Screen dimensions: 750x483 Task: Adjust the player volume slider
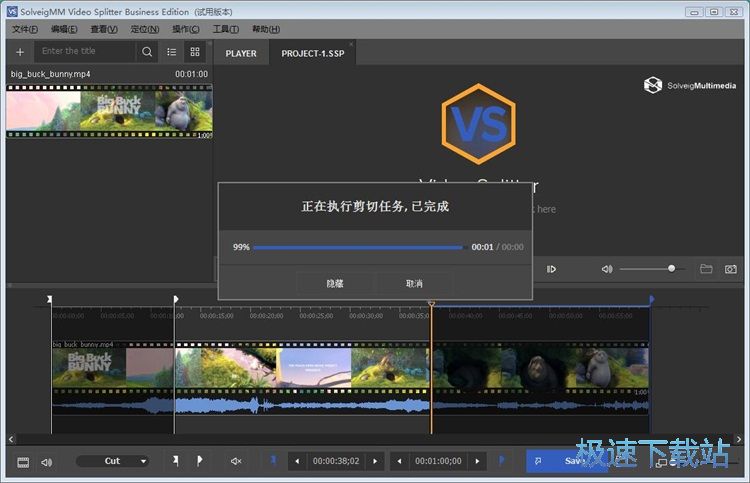coord(652,269)
